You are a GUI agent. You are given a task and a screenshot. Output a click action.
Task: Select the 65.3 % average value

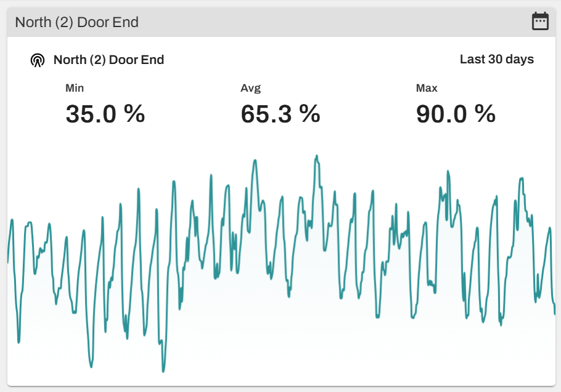280,114
